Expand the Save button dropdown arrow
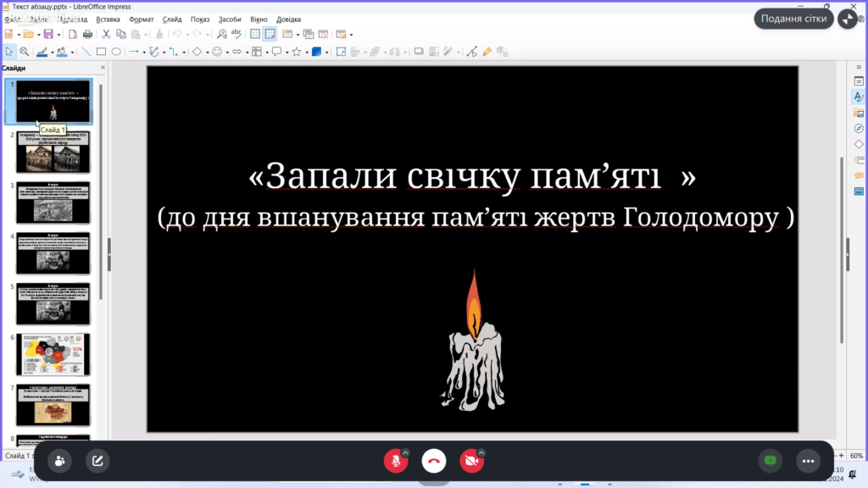 [58, 35]
